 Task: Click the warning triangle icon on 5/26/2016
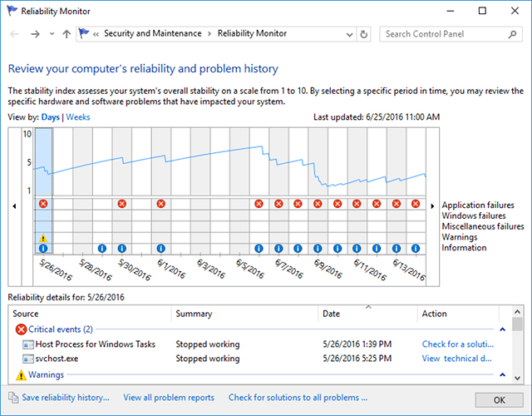[x=43, y=238]
